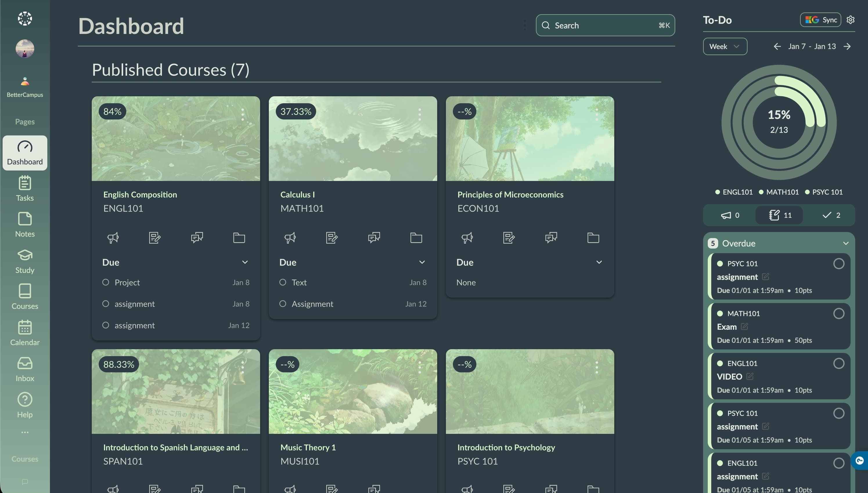
Task: Open English Composition announcements megaphone icon
Action: pyautogui.click(x=113, y=238)
